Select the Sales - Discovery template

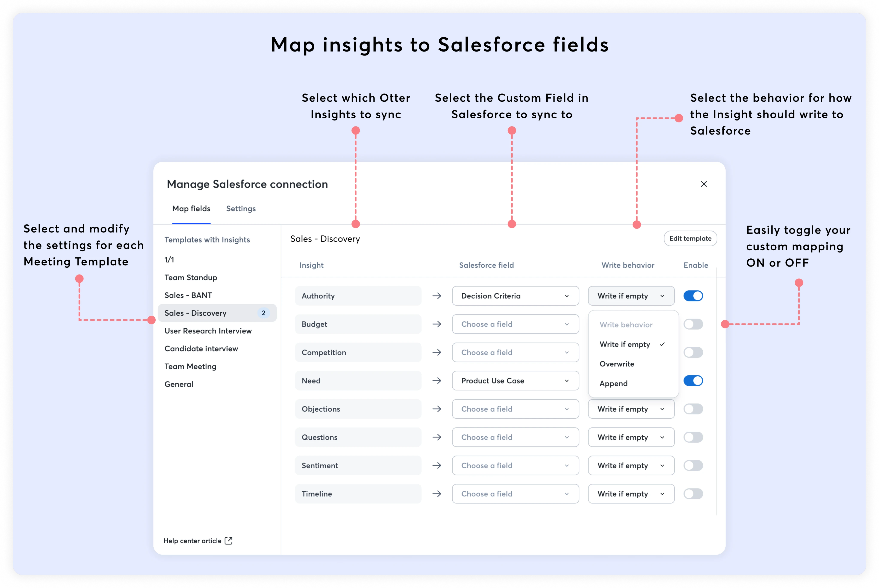(196, 313)
